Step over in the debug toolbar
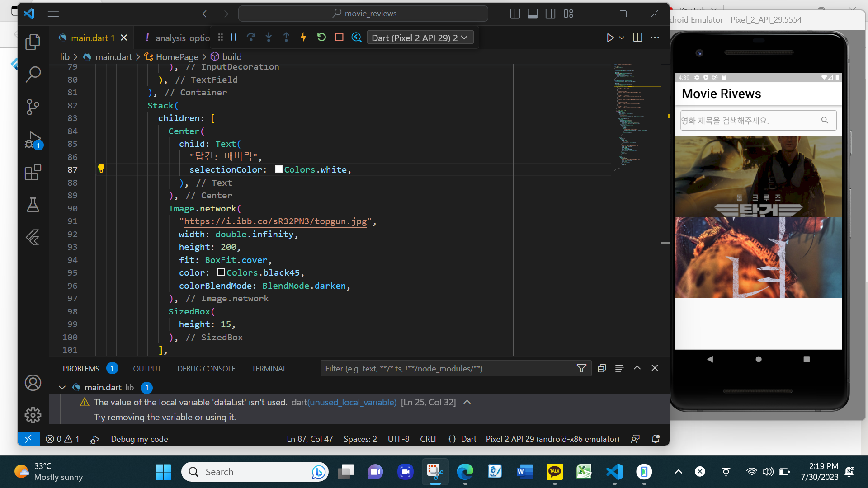The height and width of the screenshot is (488, 868). pyautogui.click(x=251, y=38)
